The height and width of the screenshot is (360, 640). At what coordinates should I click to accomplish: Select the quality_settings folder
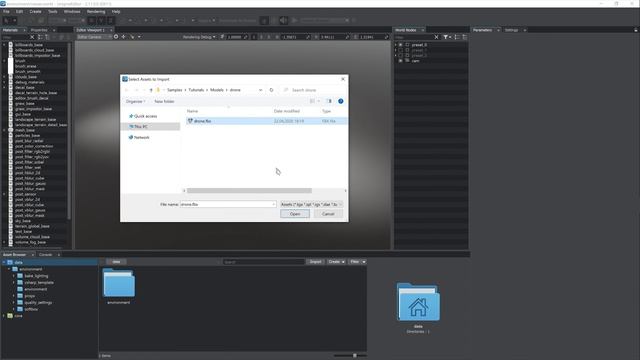tap(38, 302)
